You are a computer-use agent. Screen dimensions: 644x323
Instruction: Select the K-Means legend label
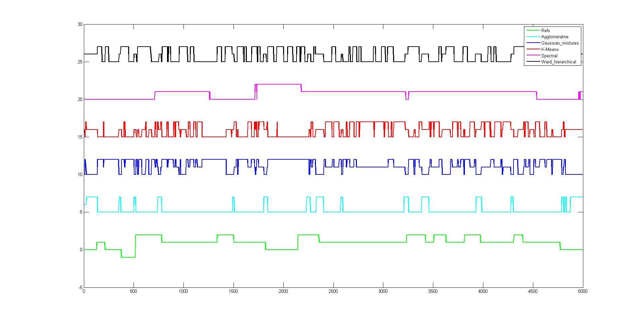[550, 49]
